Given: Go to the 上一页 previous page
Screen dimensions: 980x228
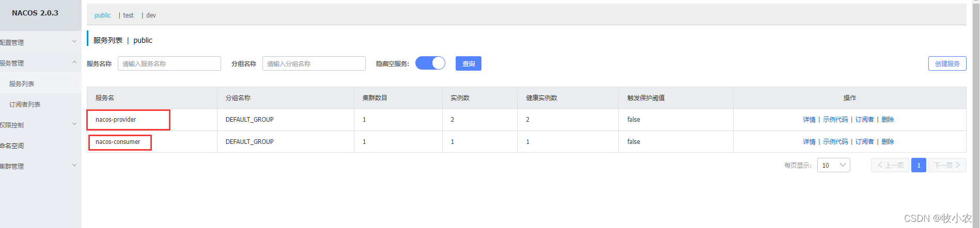Looking at the screenshot, I should point(890,165).
